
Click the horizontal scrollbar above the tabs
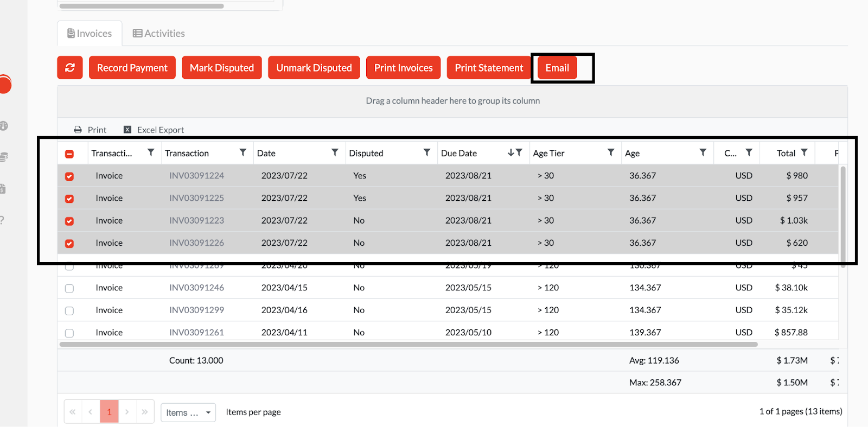pyautogui.click(x=142, y=6)
